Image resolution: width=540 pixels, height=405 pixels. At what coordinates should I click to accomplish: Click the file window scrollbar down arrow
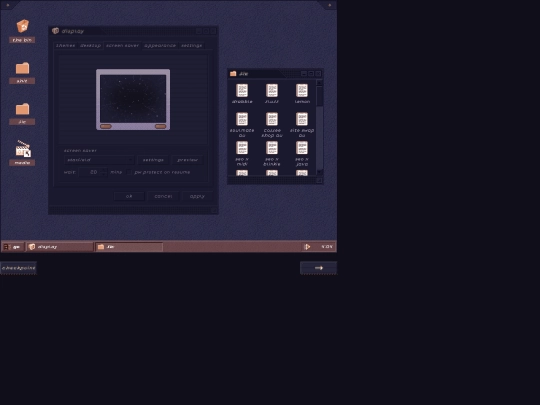coord(319,172)
